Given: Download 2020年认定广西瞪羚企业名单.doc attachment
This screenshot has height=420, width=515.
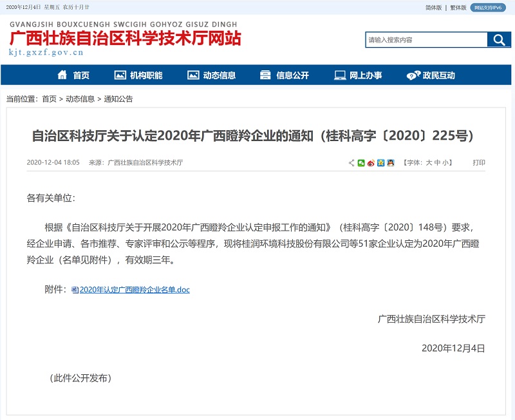Looking at the screenshot, I should [x=134, y=290].
